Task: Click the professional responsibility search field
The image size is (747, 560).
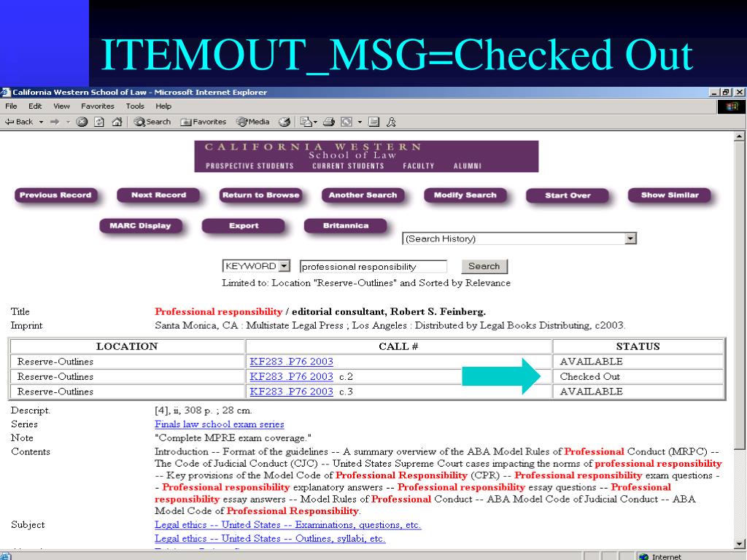Action: coord(373,267)
